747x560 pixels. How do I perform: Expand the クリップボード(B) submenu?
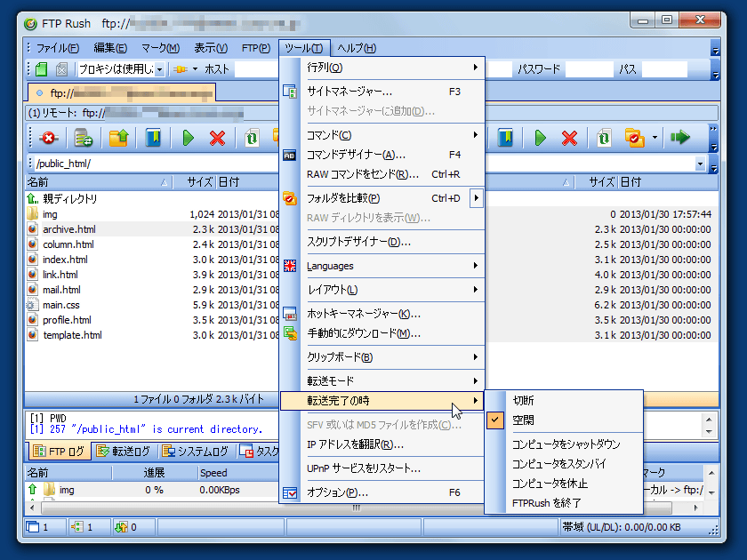[382, 357]
